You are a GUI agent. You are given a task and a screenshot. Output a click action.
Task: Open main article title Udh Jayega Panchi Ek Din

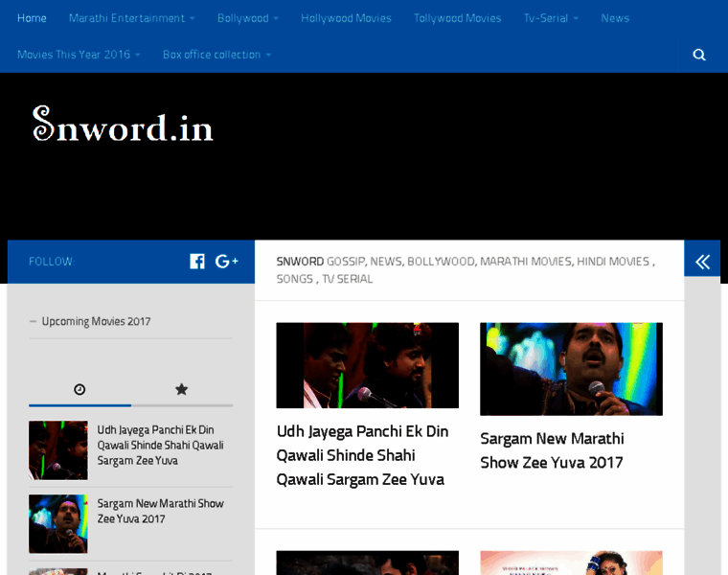click(362, 455)
